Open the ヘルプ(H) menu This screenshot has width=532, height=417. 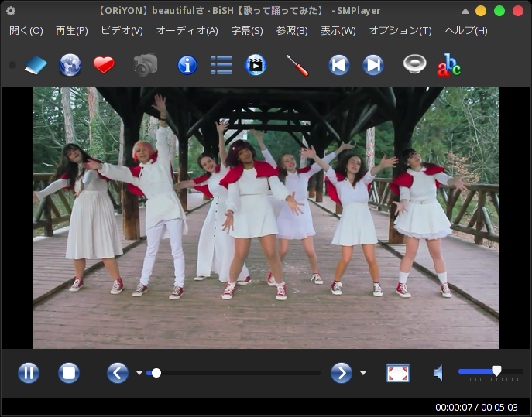(466, 31)
